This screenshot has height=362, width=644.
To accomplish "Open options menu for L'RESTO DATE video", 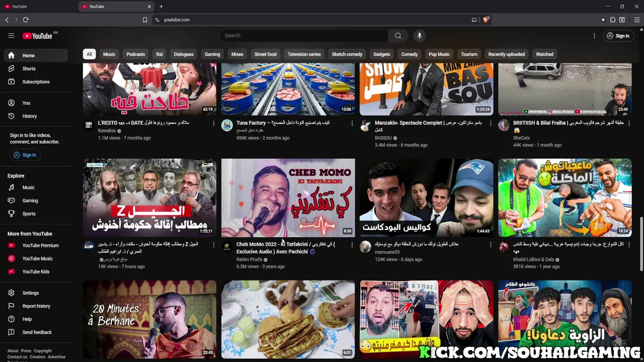I will click(x=213, y=123).
